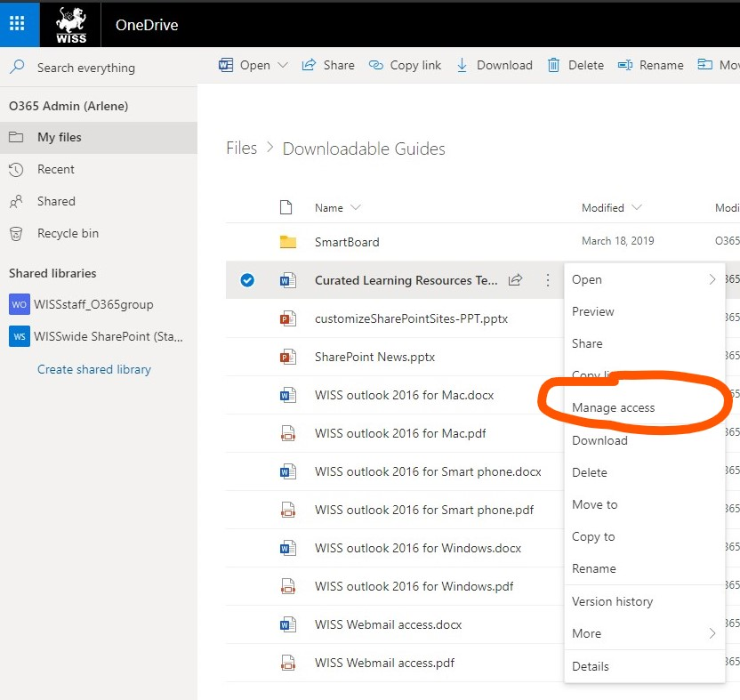740x700 pixels.
Task: Choose Preview in the context menu
Action: [x=644, y=311]
